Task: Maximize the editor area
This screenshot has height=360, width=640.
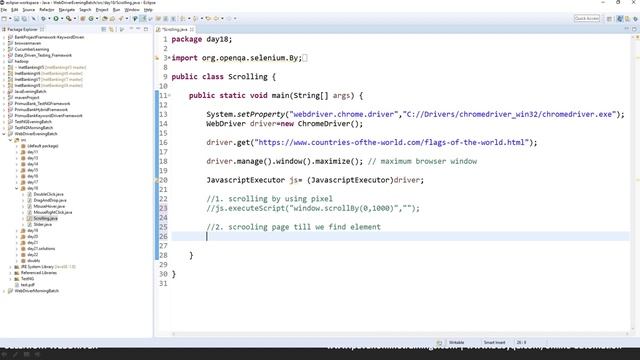Action: click(x=634, y=29)
